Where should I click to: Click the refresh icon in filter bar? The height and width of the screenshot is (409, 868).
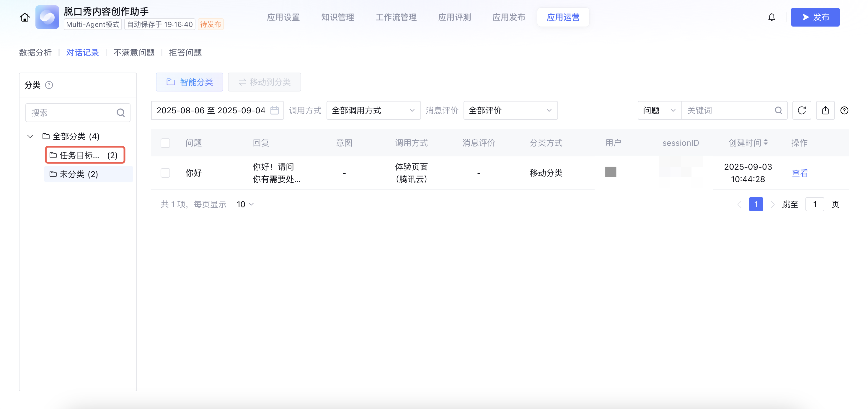click(802, 110)
